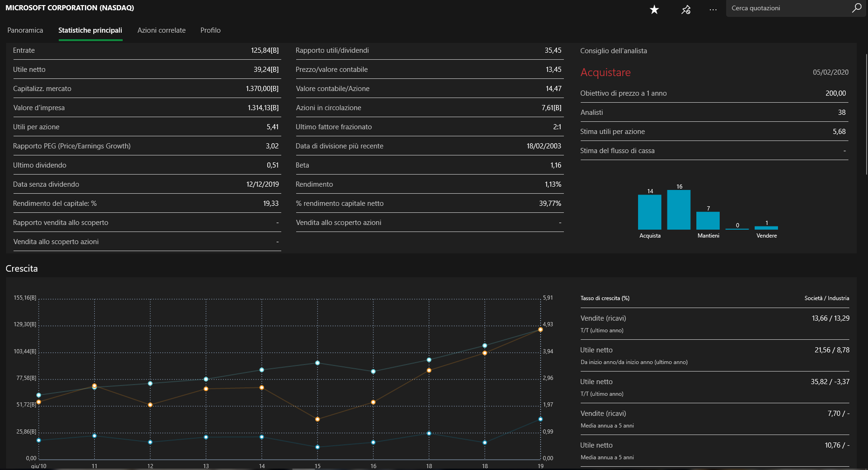The width and height of the screenshot is (868, 470).
Task: Click the orange chart data point at year 19
Action: [541, 330]
